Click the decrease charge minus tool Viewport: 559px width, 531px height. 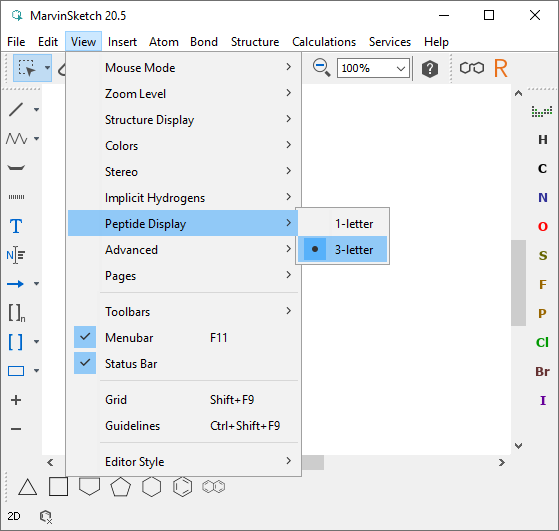16,429
